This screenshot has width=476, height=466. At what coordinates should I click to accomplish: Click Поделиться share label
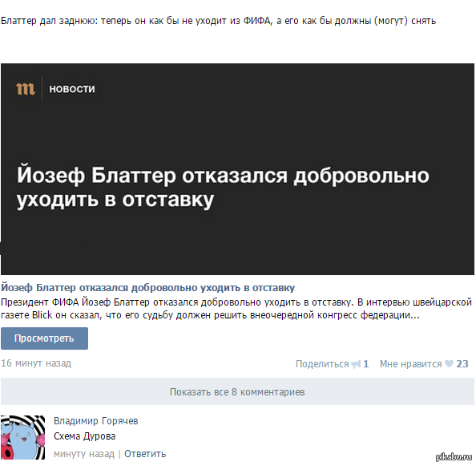322,364
